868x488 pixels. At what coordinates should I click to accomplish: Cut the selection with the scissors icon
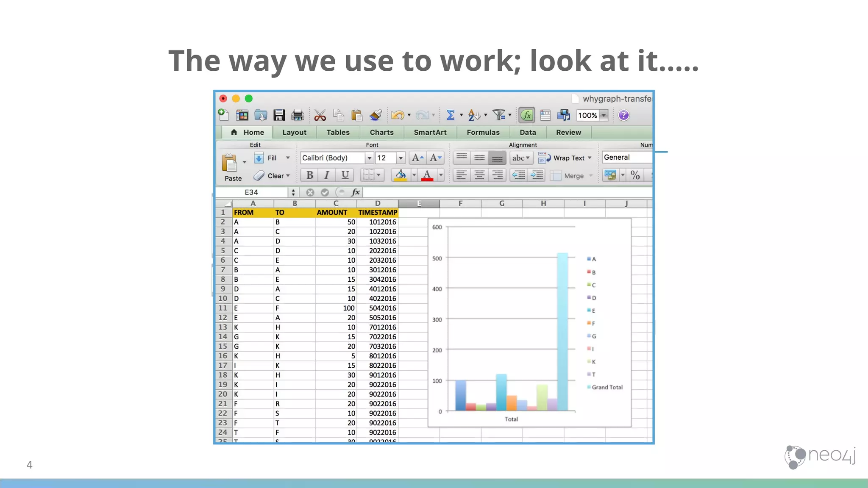coord(320,115)
